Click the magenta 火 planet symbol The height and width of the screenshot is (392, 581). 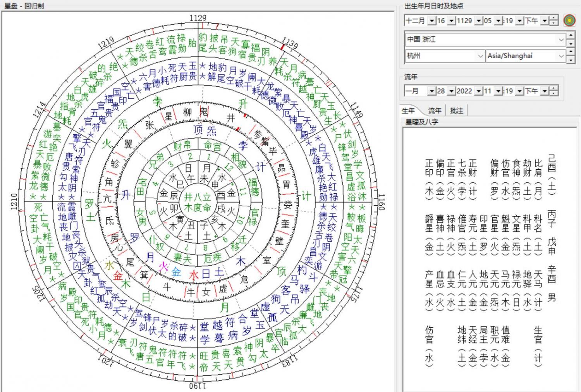tap(163, 267)
